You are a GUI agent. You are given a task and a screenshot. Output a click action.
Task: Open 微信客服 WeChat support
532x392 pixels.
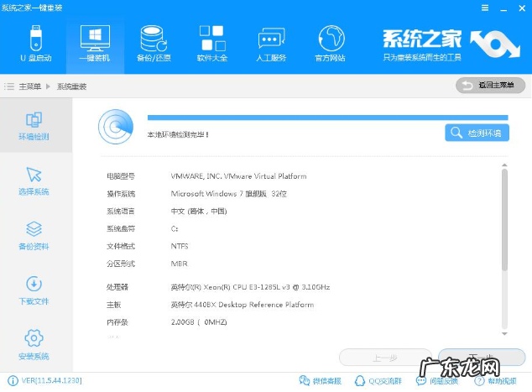[x=321, y=381]
